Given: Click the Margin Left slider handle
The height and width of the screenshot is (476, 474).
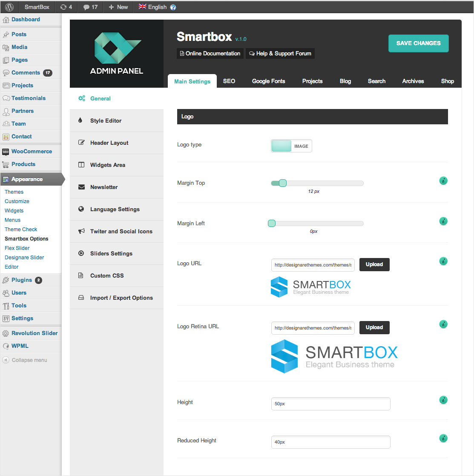Looking at the screenshot, I should coord(272,224).
